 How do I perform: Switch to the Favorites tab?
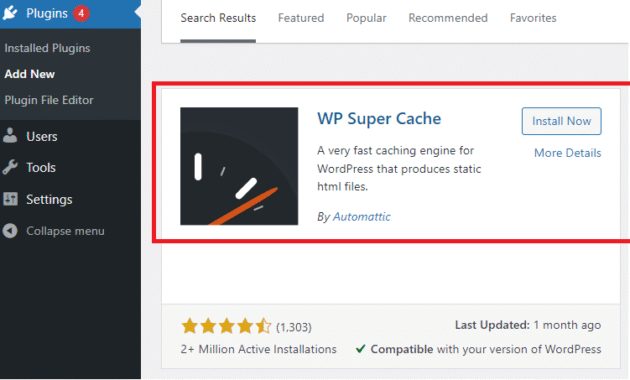click(x=533, y=18)
